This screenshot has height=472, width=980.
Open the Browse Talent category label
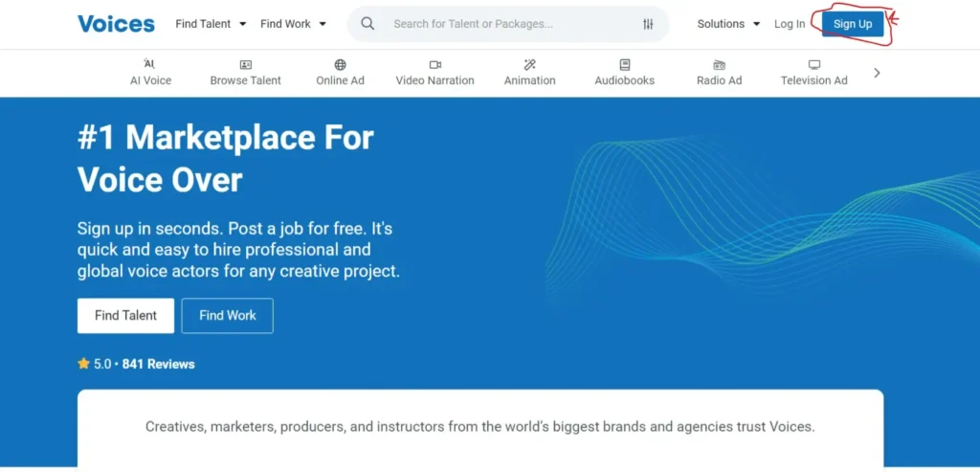coord(246,80)
